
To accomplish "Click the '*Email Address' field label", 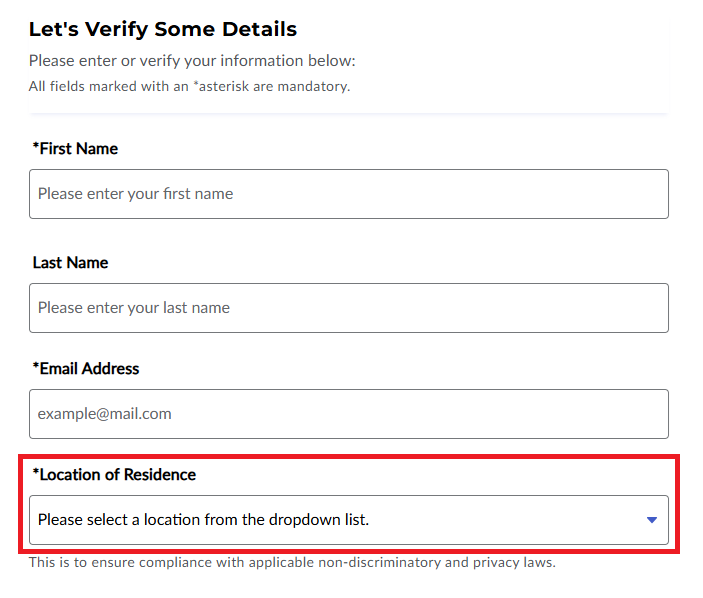I will pos(86,369).
